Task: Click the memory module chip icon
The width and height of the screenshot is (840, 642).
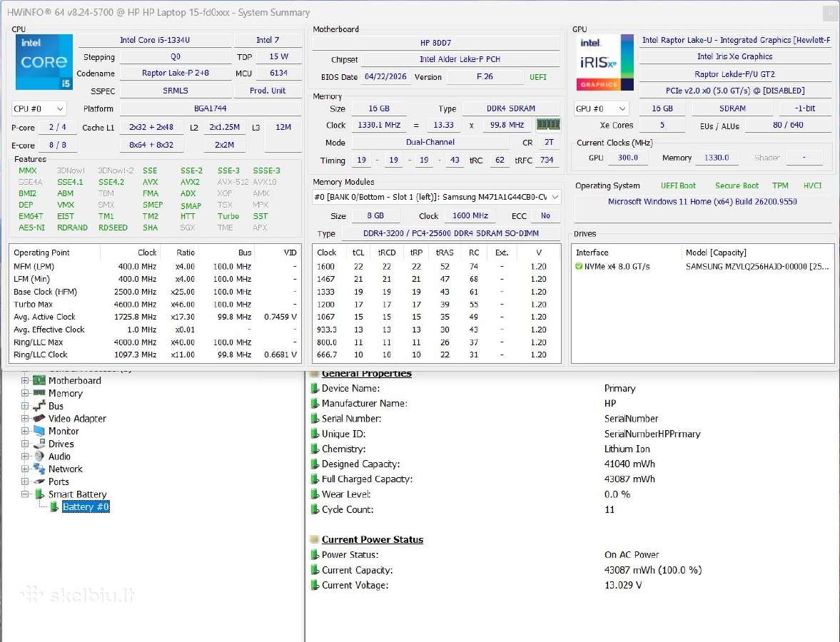Action: [548, 124]
